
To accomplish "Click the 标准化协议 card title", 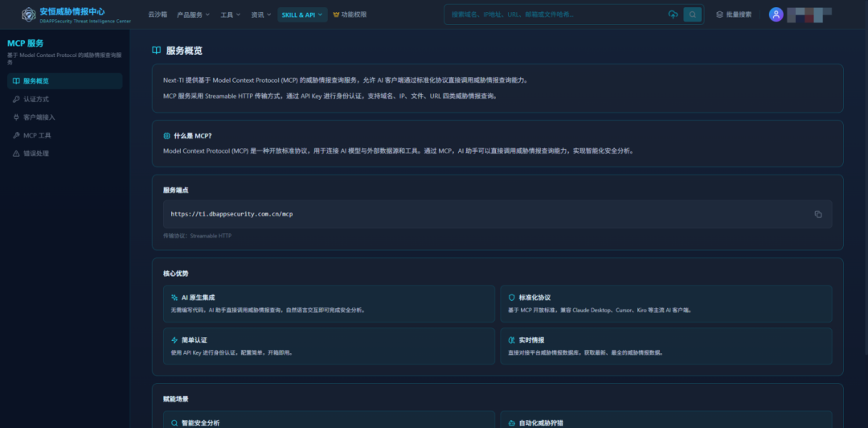I will (x=534, y=298).
